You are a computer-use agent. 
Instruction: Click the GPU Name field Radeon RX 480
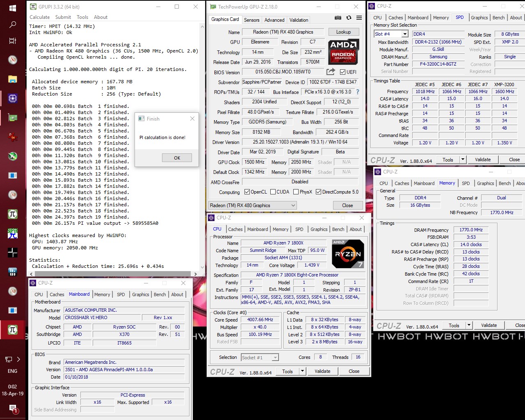pos(283,32)
